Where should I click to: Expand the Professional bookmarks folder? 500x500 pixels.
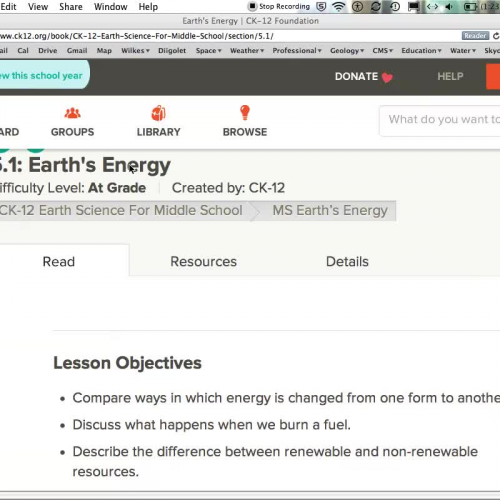click(297, 51)
